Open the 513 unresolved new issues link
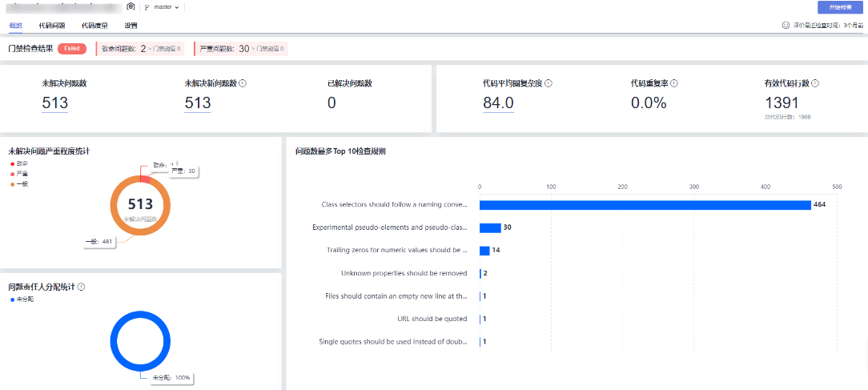The height and width of the screenshot is (390, 868). pyautogui.click(x=198, y=103)
